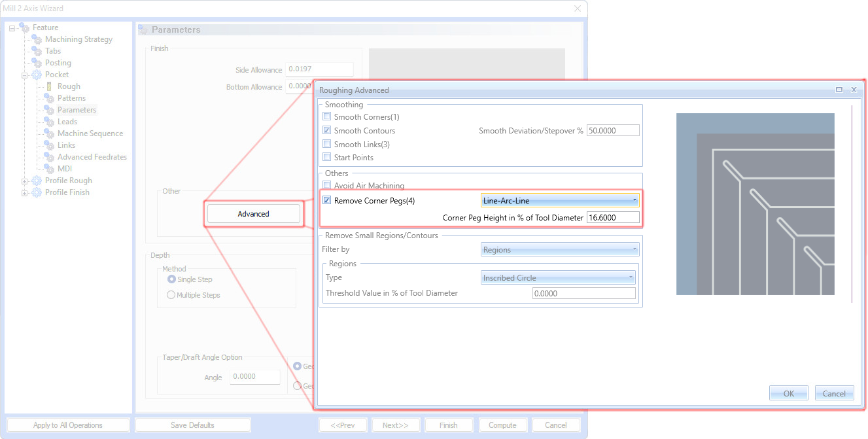
Task: Click the Finish button
Action: point(449,425)
